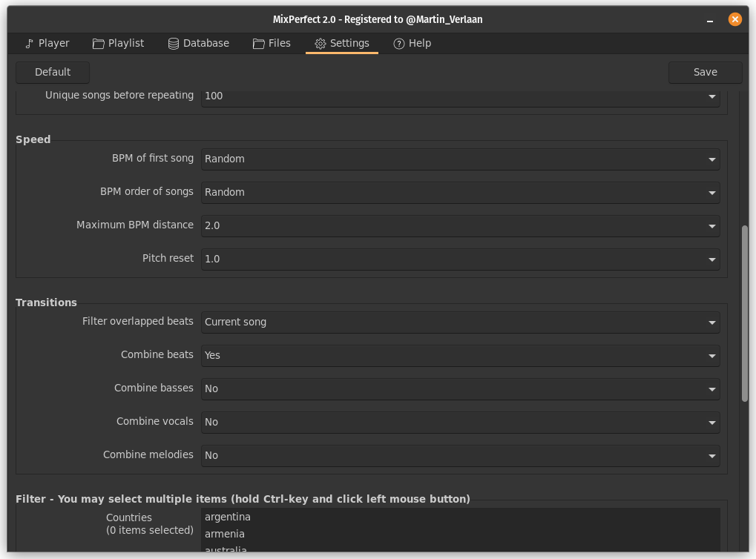This screenshot has width=756, height=559.
Task: Click the Database stack icon
Action: (174, 44)
